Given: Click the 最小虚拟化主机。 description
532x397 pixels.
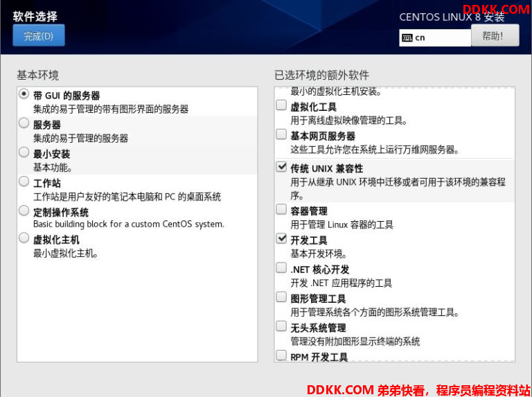Looking at the screenshot, I should (x=66, y=254).
